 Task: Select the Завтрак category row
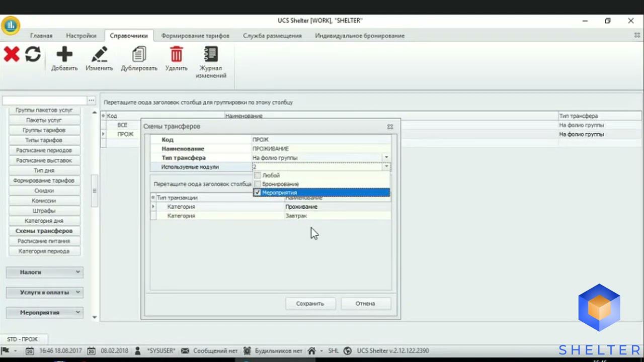[271, 216]
